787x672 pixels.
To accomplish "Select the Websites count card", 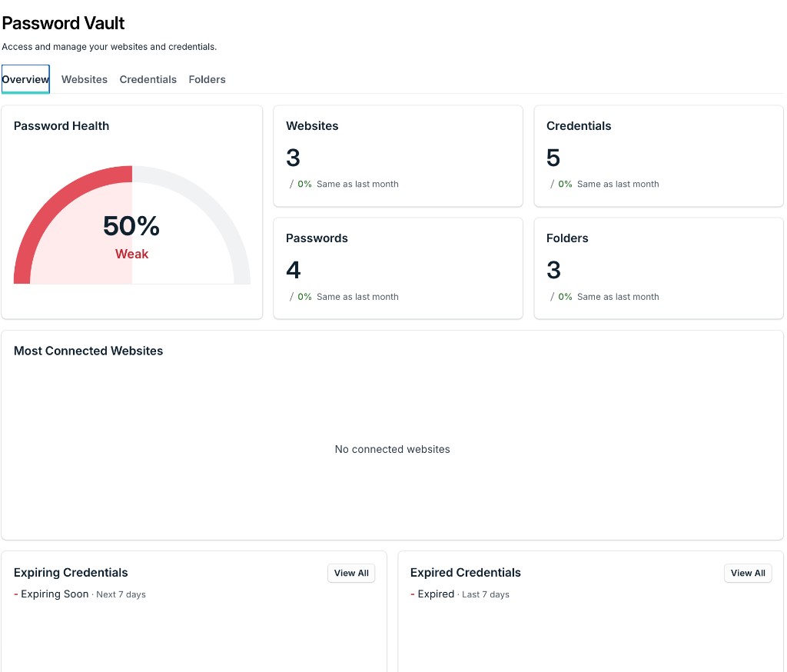I will (398, 155).
